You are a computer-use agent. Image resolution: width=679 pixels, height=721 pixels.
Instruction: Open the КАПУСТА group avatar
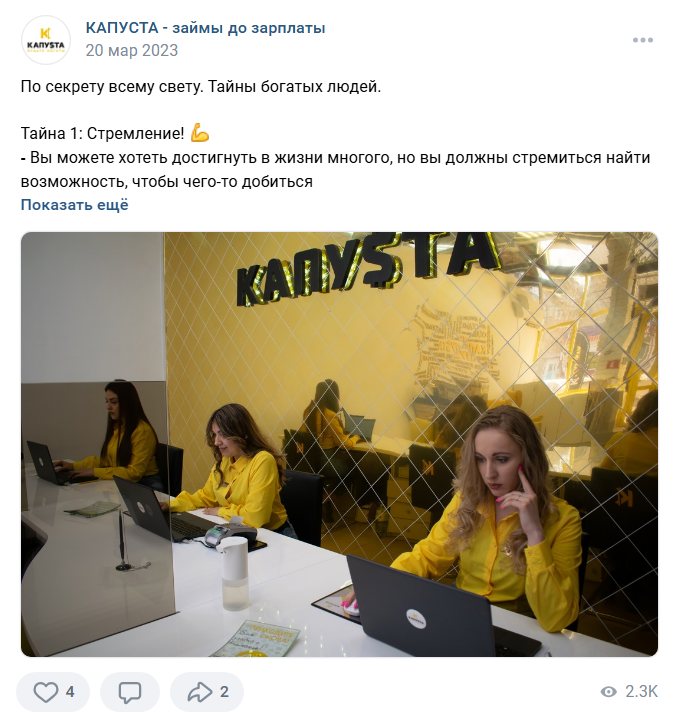[x=46, y=40]
